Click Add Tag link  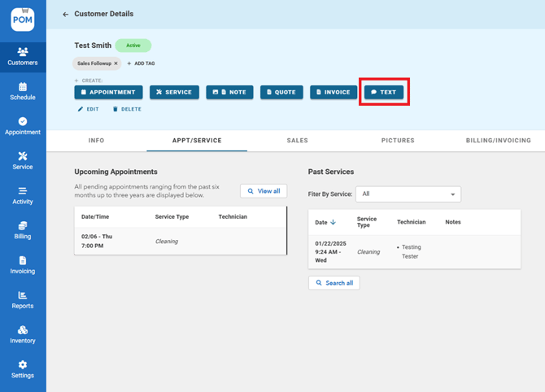(x=141, y=63)
